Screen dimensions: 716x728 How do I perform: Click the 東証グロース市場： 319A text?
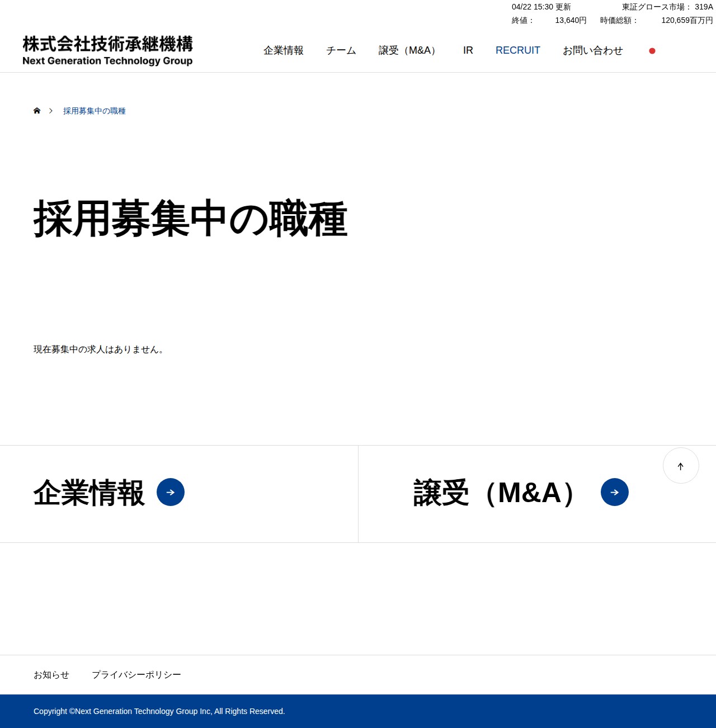667,7
